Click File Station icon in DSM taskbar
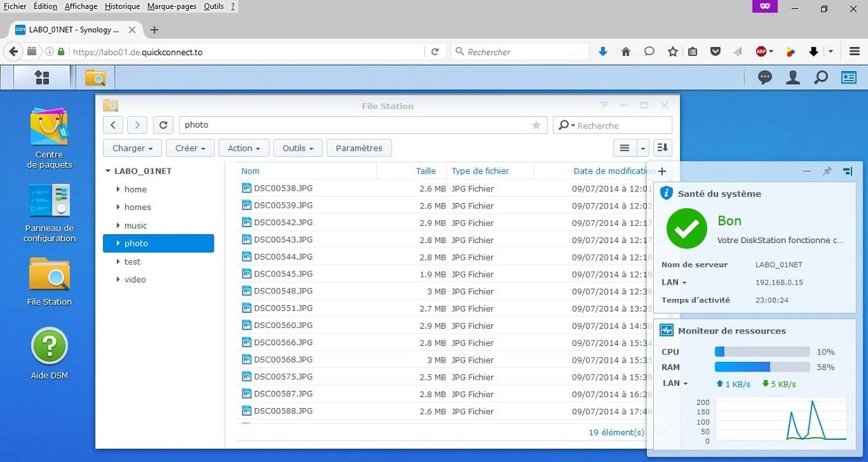The height and width of the screenshot is (462, 868). point(95,77)
